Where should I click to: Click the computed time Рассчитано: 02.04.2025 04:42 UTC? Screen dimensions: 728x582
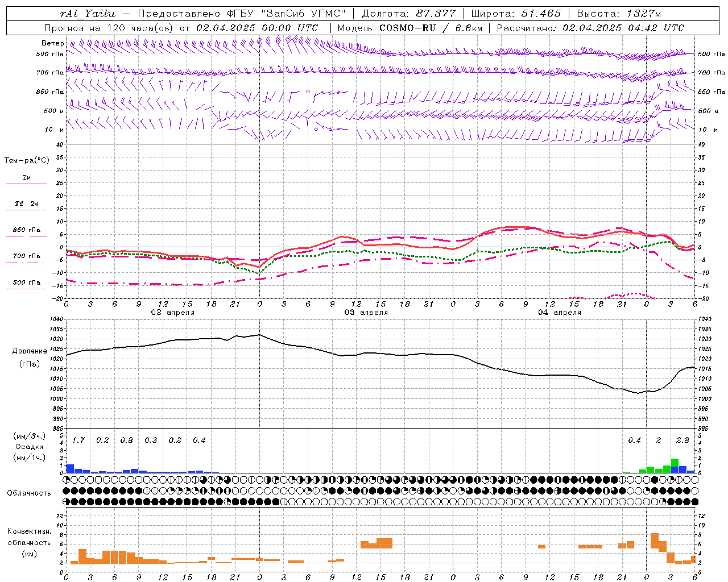coord(590,28)
